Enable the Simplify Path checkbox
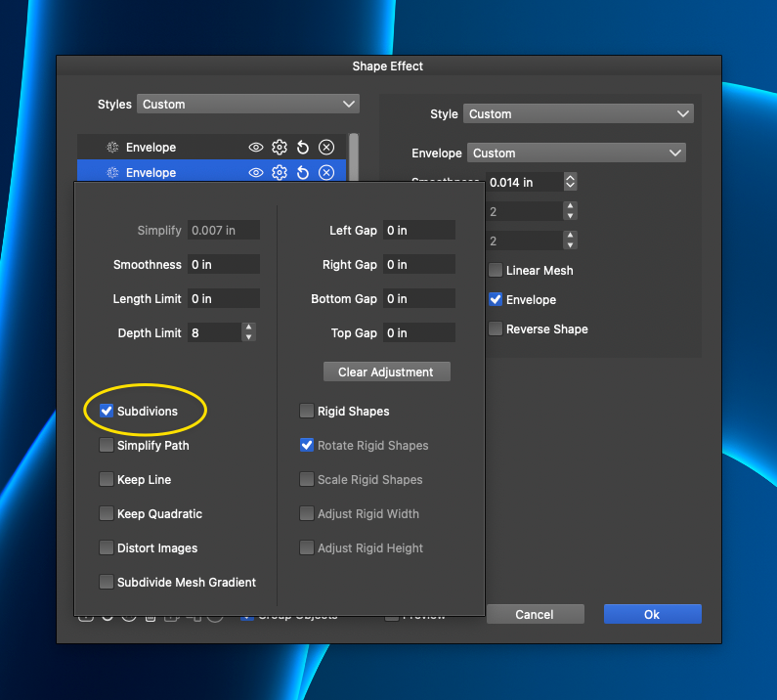 coord(107,446)
